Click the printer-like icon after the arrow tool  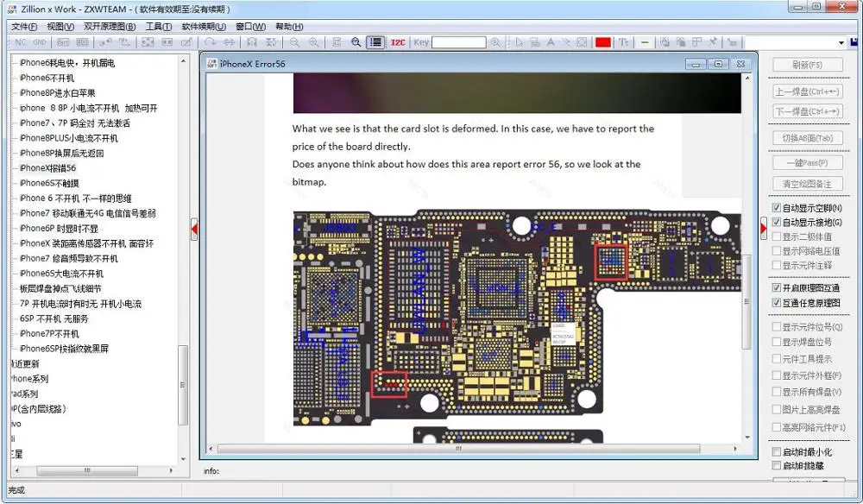pos(534,42)
